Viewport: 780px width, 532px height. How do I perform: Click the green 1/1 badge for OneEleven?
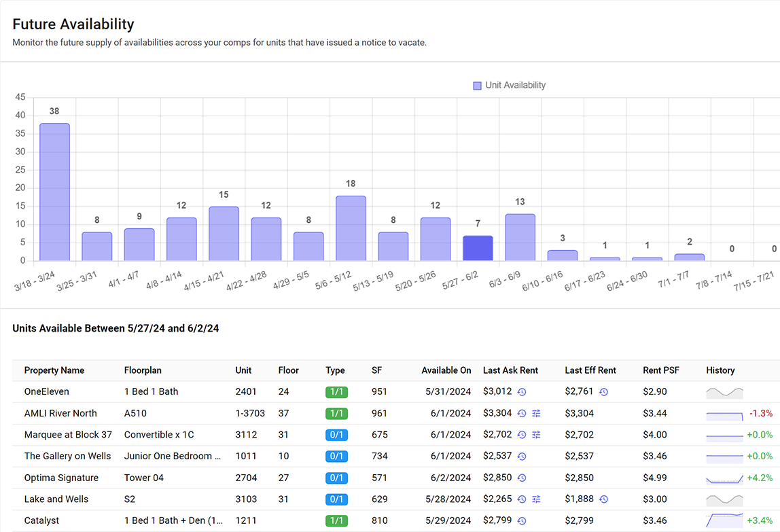point(336,392)
